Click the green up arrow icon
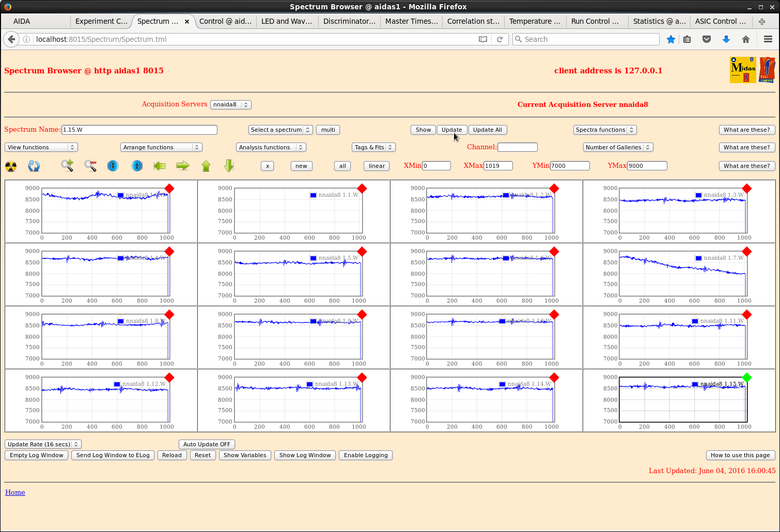The width and height of the screenshot is (780, 532). 206,166
